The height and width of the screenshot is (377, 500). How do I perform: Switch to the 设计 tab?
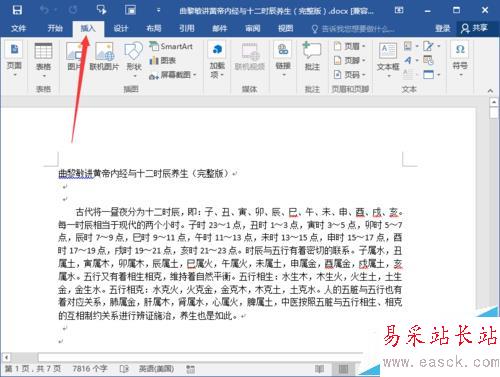tap(121, 28)
